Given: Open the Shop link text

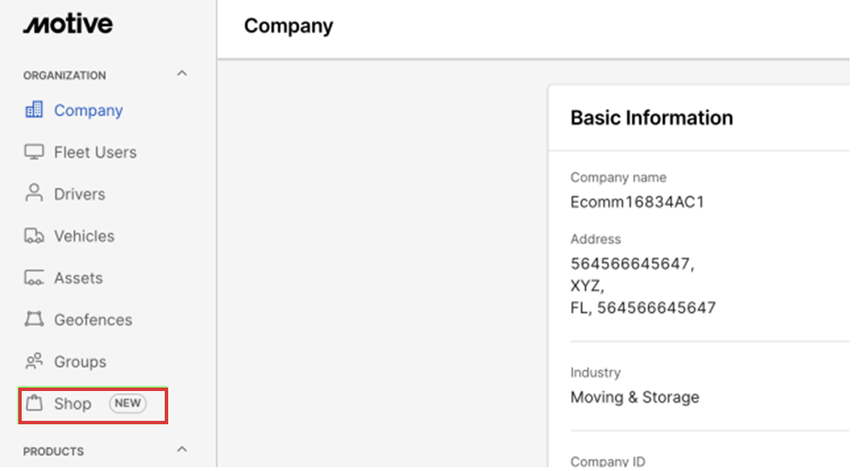Looking at the screenshot, I should pyautogui.click(x=73, y=404).
